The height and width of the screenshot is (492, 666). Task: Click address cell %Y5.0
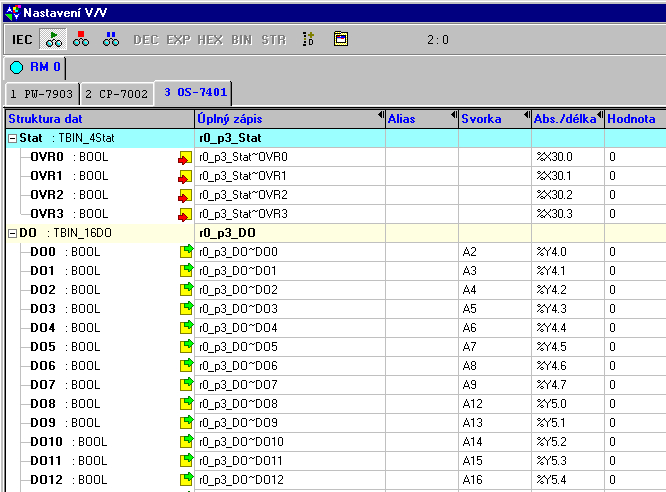point(568,404)
